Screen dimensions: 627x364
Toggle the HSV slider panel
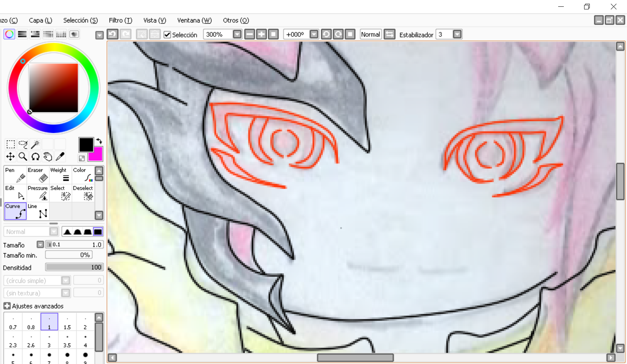pyautogui.click(x=35, y=35)
